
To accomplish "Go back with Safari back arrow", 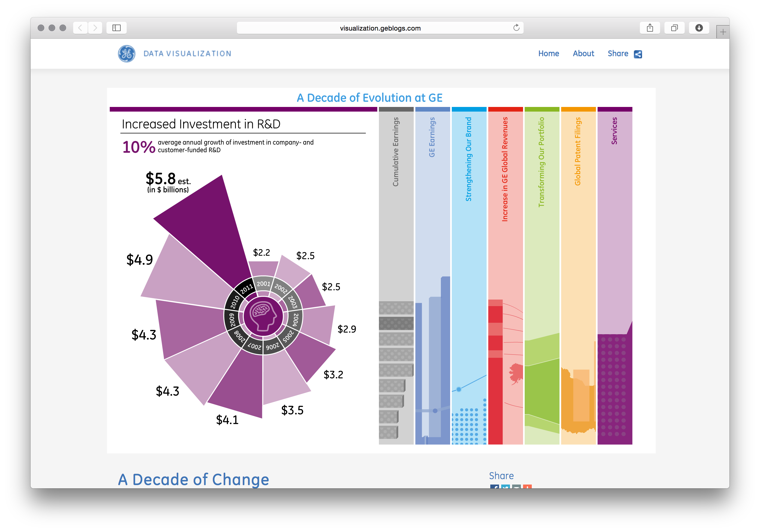I will click(x=80, y=28).
